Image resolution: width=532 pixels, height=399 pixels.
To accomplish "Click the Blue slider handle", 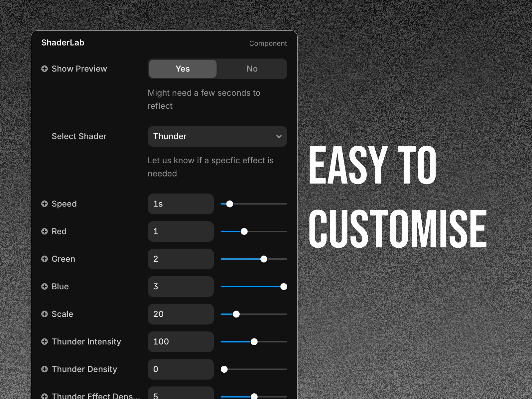I will click(284, 286).
